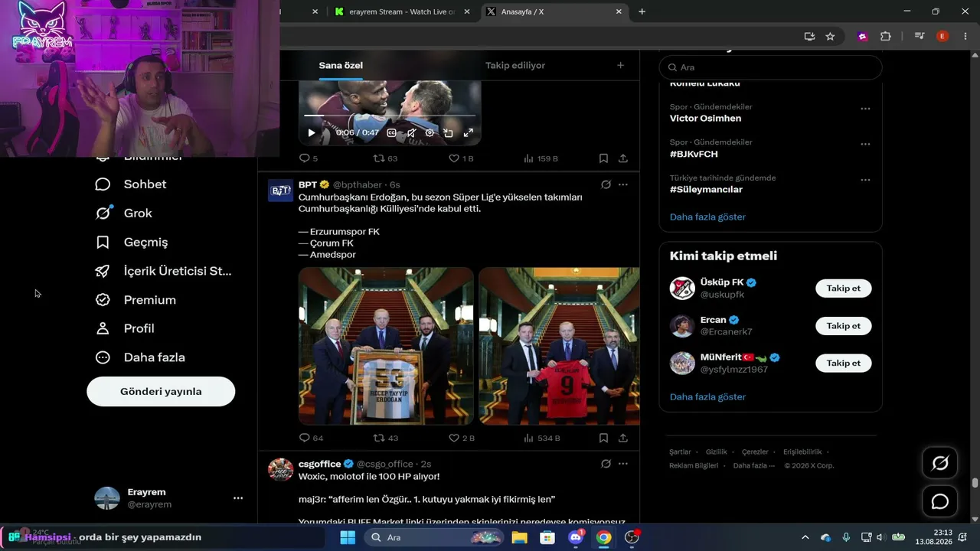Like the BPT tweet with 2 B likes
Image resolution: width=980 pixels, height=551 pixels.
coord(462,438)
